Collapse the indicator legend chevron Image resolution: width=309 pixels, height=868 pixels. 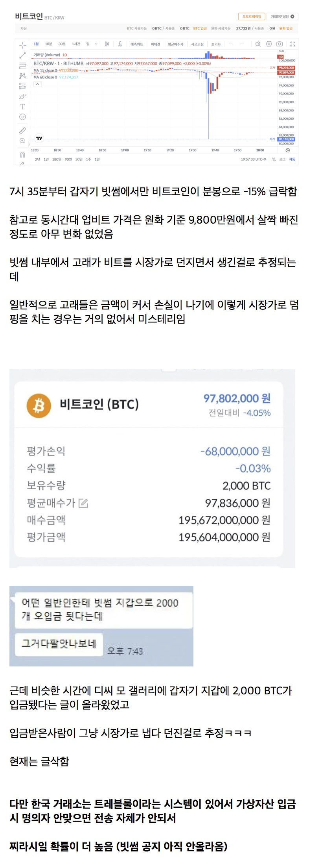pos(37,84)
